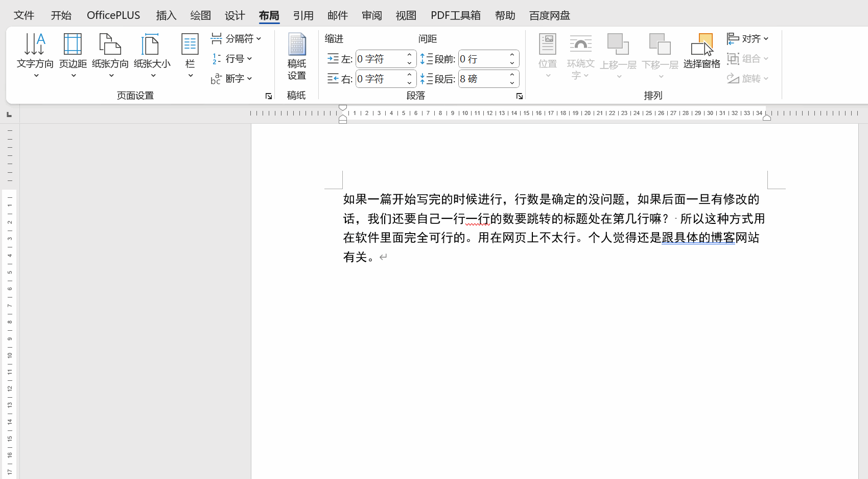Expand the 分隔符 breaks dropdown
Screen dimensions: 868x479
point(236,39)
